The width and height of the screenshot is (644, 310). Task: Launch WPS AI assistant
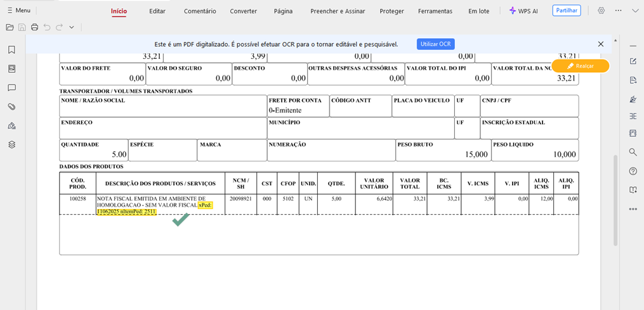tap(523, 11)
